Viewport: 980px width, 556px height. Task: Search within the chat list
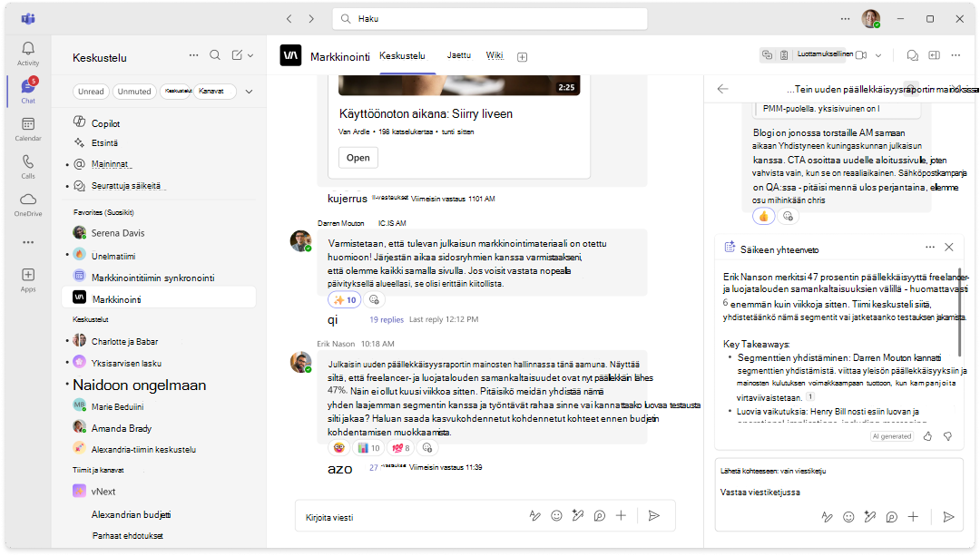215,55
